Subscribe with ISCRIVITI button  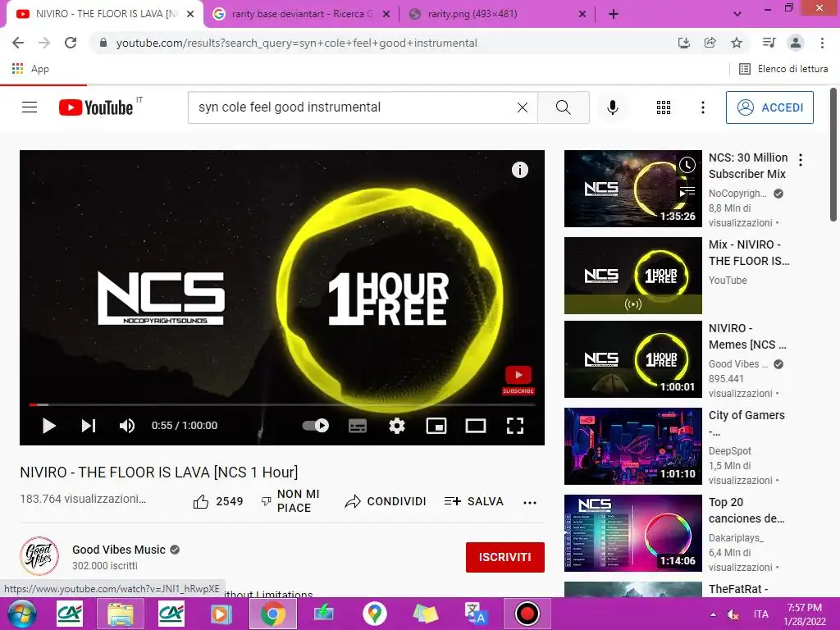coord(504,557)
